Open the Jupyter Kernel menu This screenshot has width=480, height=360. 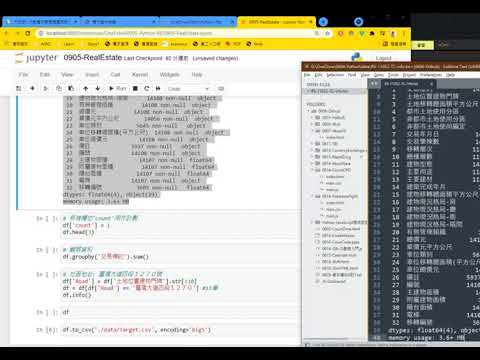click(x=140, y=74)
